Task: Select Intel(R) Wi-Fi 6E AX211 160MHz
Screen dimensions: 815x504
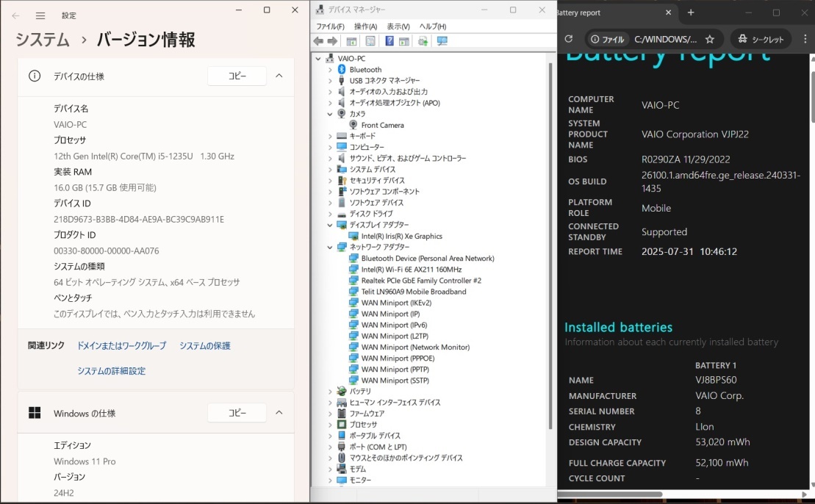Action: point(411,269)
